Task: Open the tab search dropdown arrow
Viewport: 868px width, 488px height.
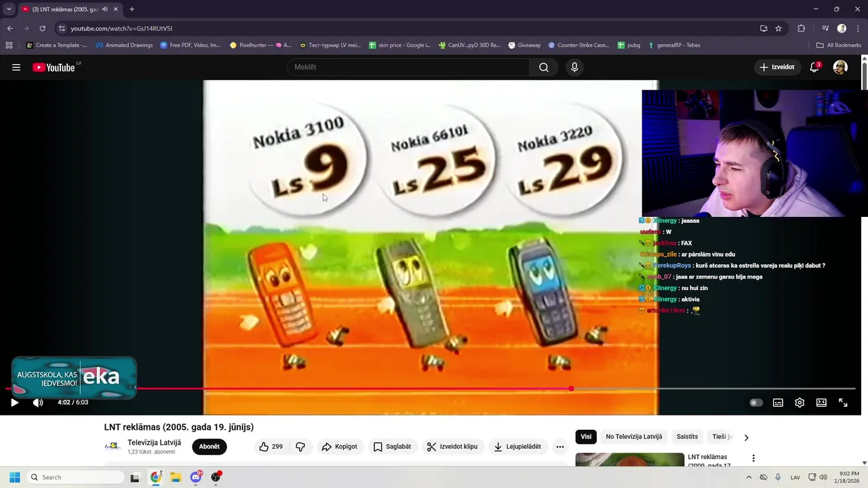Action: click(x=9, y=9)
